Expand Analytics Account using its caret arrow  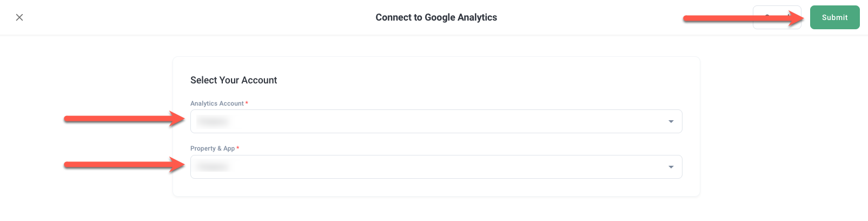[x=671, y=121]
